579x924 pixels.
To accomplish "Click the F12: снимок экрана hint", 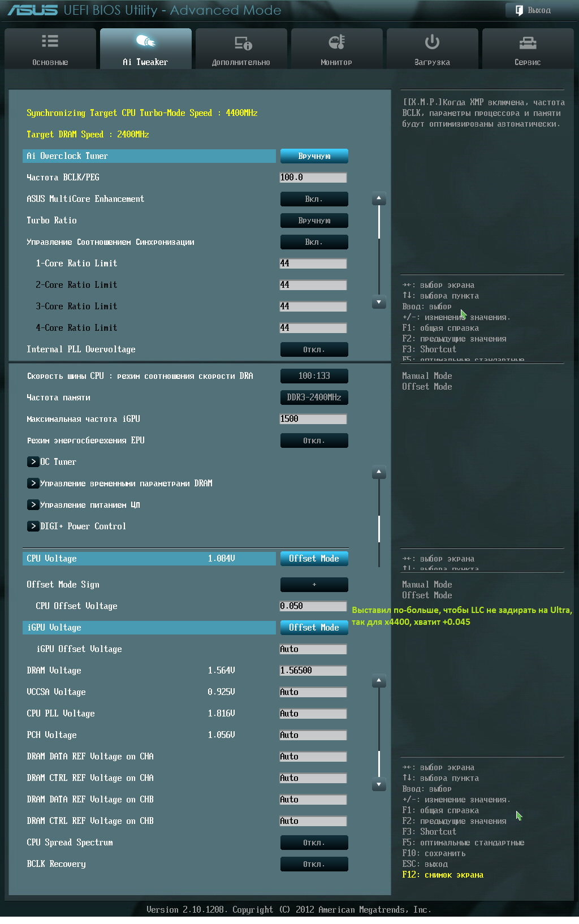I will point(443,875).
